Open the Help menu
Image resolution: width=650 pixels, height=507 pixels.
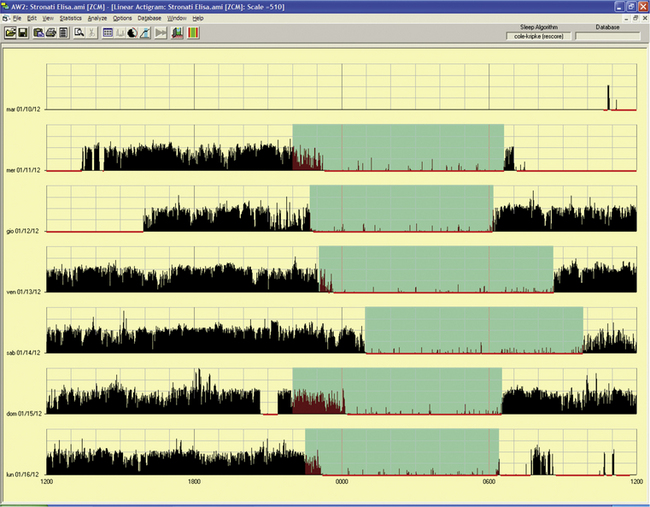[198, 18]
